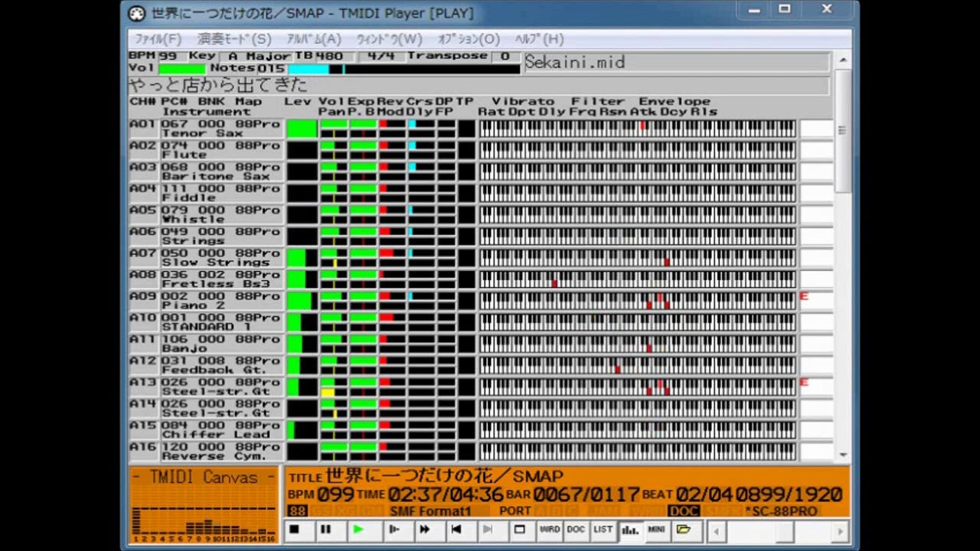Select channel A10 STANDARD 1
This screenshot has height=551, width=980.
coord(205,322)
